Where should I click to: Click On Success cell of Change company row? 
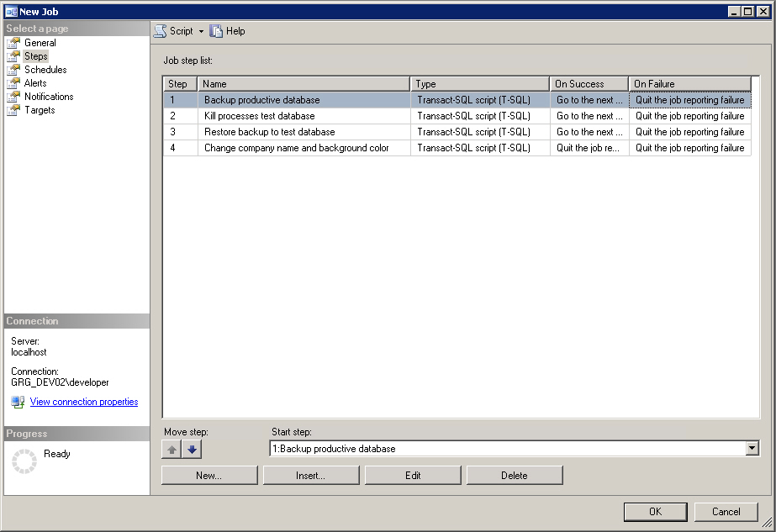coord(589,147)
